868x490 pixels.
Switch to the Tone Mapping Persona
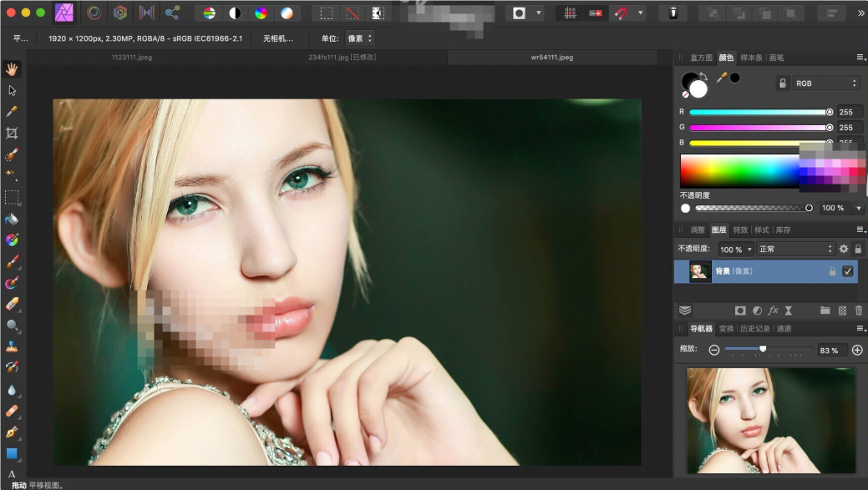click(x=146, y=13)
